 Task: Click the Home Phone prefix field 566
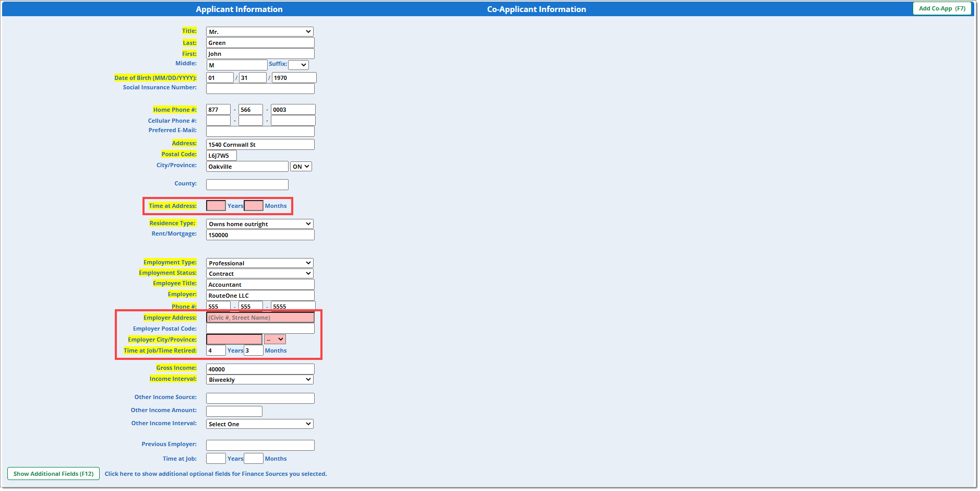(x=250, y=110)
